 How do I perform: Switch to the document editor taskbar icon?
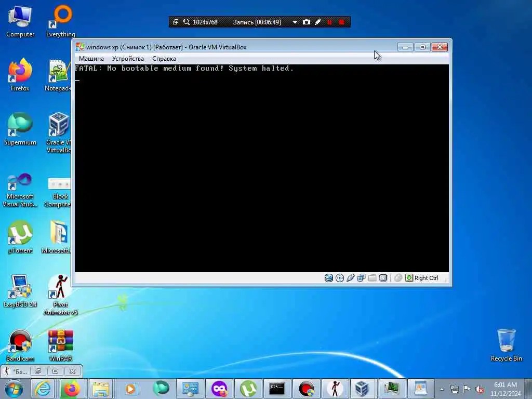421,389
